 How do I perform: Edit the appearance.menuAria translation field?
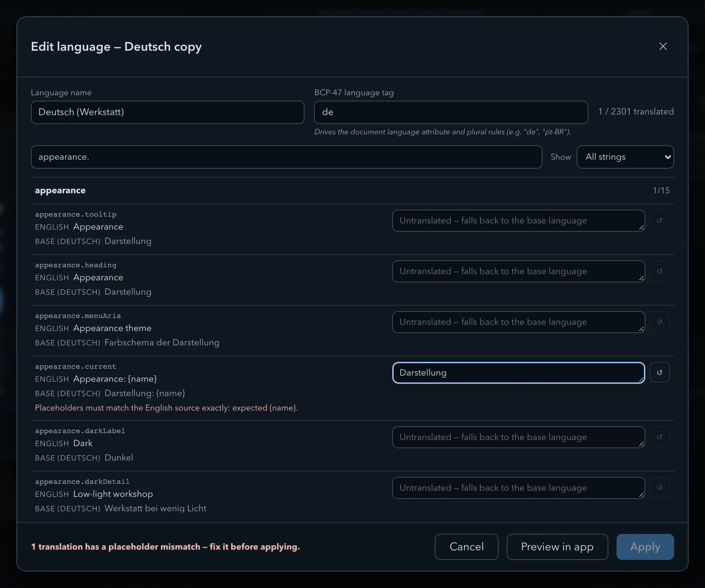pyautogui.click(x=518, y=322)
